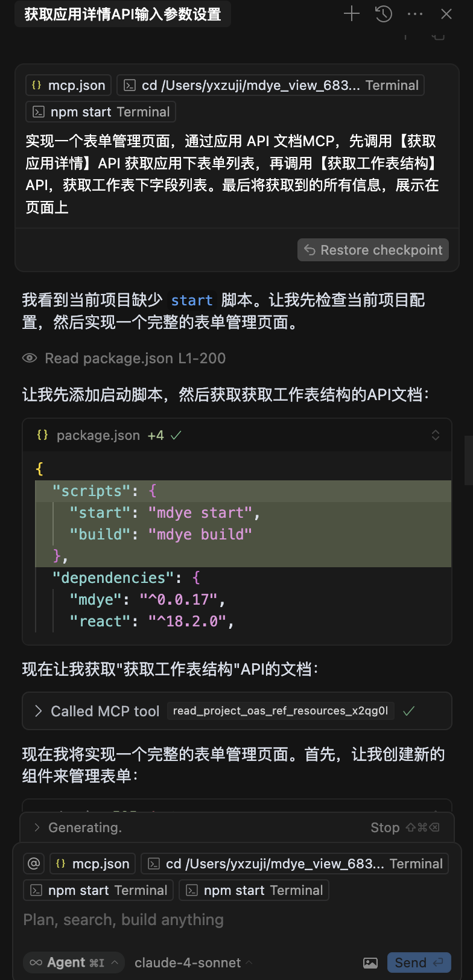
Task: Open the three-dots more options menu
Action: pos(415,14)
